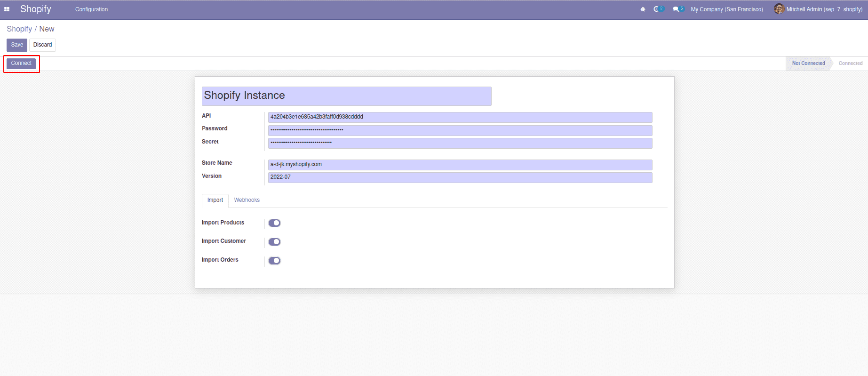This screenshot has width=868, height=376.
Task: Click the Password field label
Action: pyautogui.click(x=215, y=128)
